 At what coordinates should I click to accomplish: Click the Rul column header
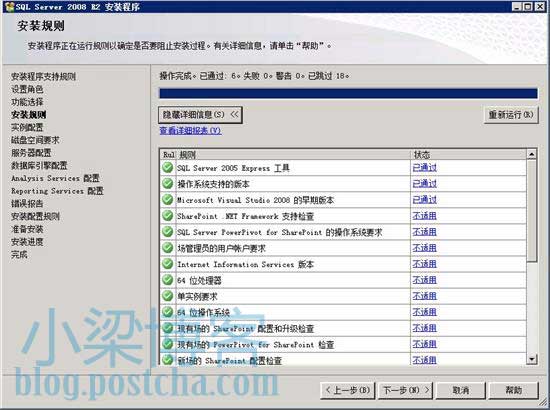(168, 155)
